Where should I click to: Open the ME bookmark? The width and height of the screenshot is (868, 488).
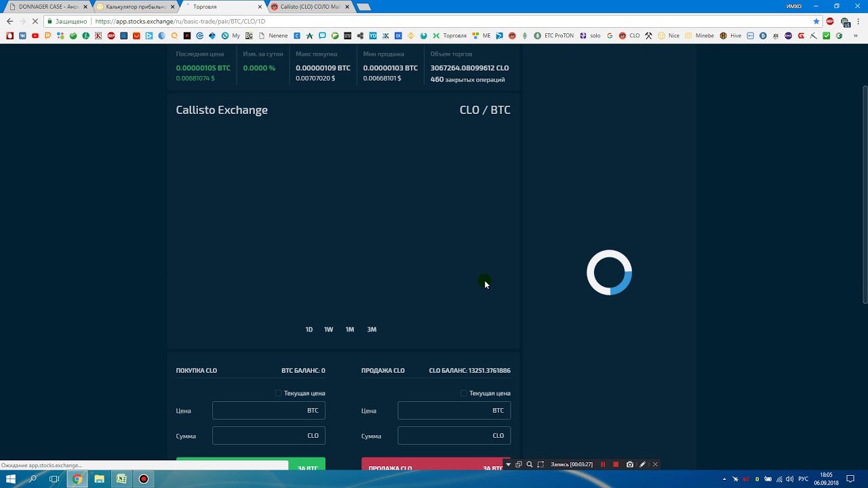(481, 35)
